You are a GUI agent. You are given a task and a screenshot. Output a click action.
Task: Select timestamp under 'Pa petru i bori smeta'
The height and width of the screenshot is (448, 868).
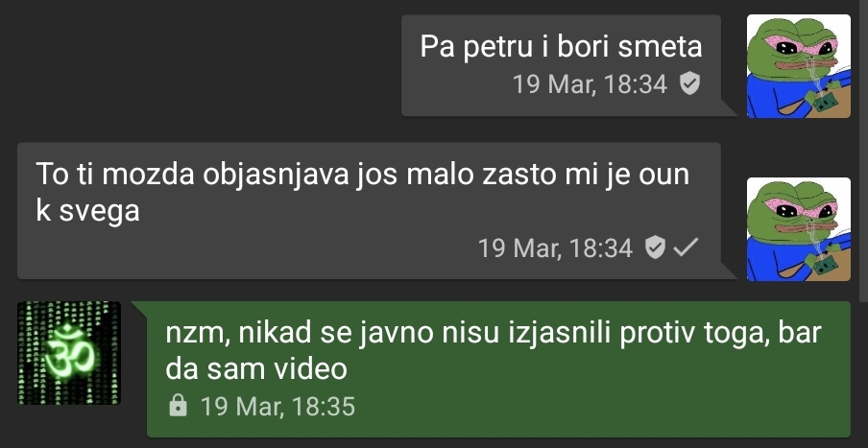pyautogui.click(x=590, y=84)
